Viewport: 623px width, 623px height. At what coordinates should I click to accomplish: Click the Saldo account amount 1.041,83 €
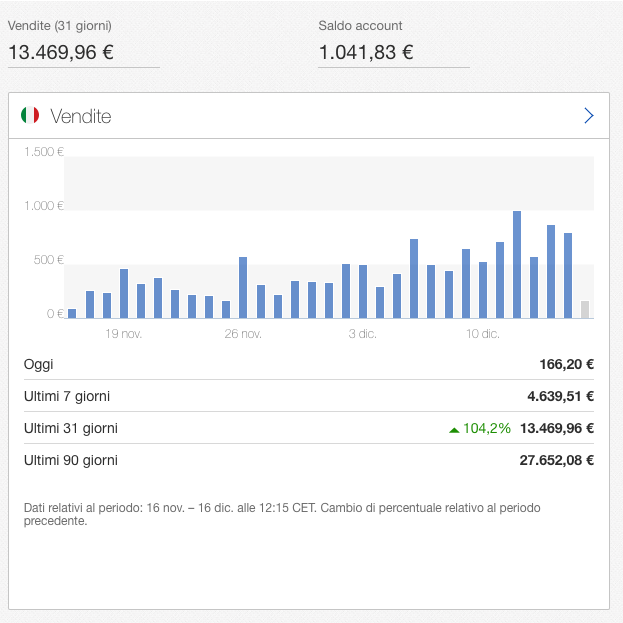366,52
